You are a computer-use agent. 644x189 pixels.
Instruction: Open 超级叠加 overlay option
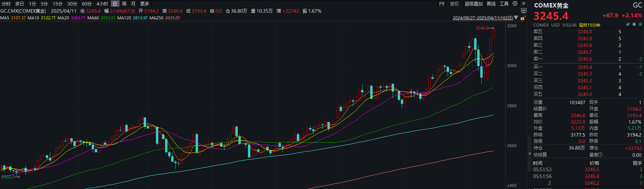tap(473, 4)
